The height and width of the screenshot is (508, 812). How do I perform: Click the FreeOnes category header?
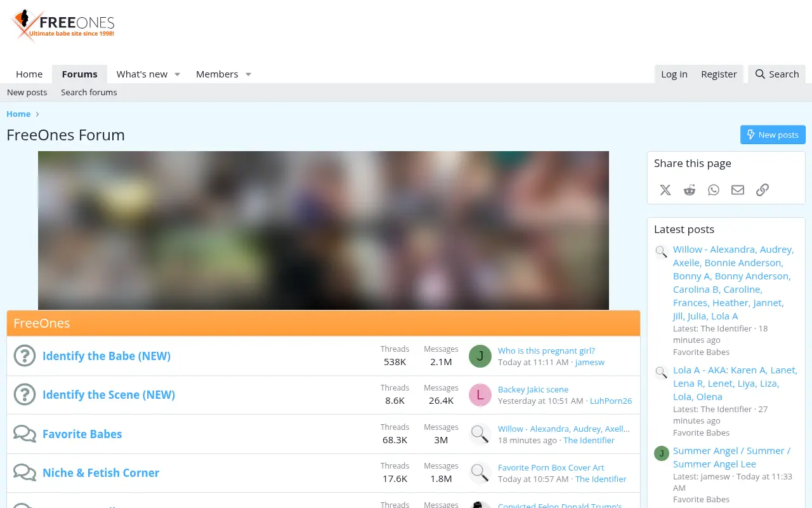324,323
